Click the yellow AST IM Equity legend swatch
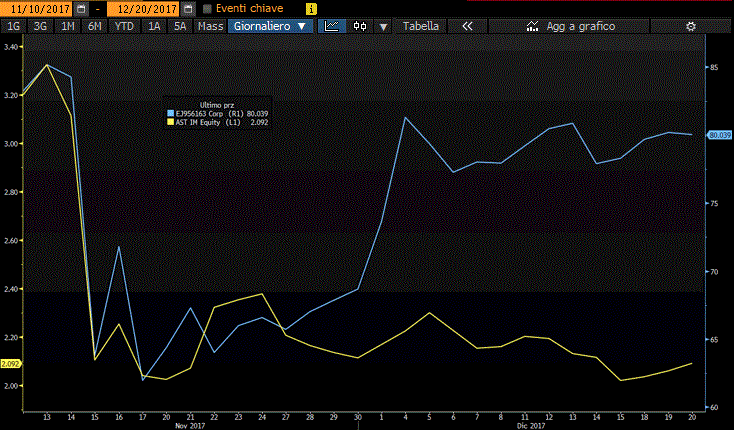The height and width of the screenshot is (430, 734). [170, 122]
